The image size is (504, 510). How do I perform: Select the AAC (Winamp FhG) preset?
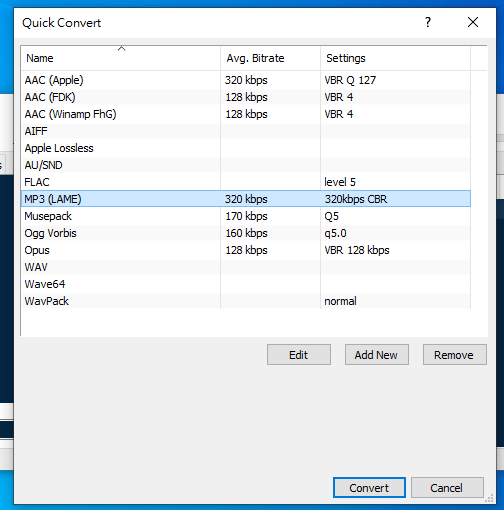click(246, 114)
